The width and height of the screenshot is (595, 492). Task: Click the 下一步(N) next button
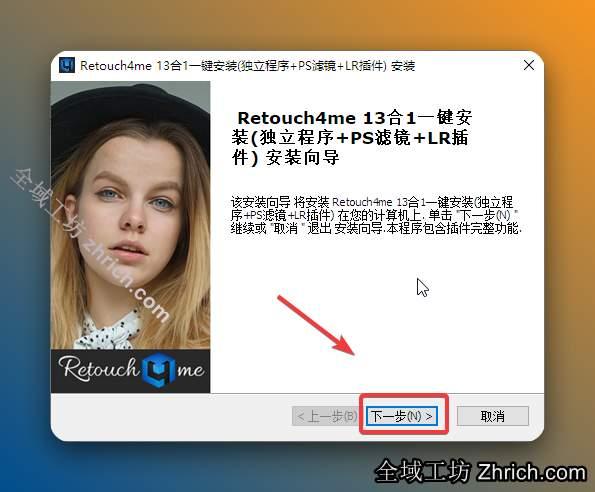point(402,416)
